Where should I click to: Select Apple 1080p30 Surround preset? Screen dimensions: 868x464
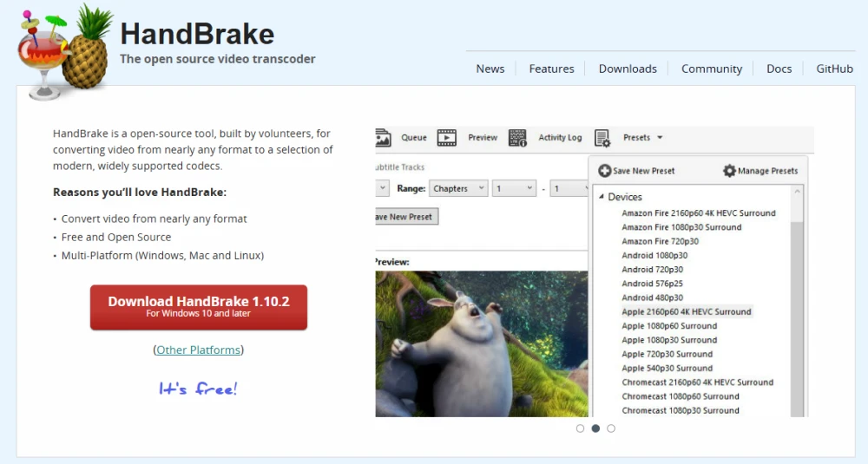point(669,340)
